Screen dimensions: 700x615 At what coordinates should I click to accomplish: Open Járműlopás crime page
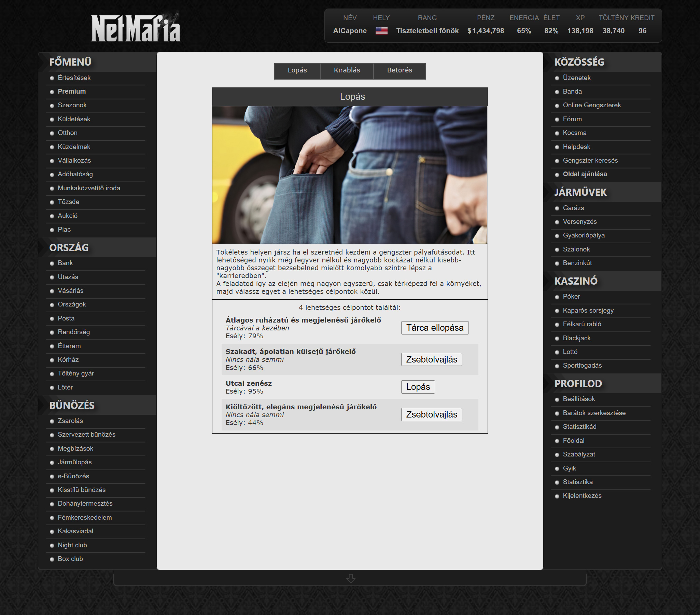75,462
